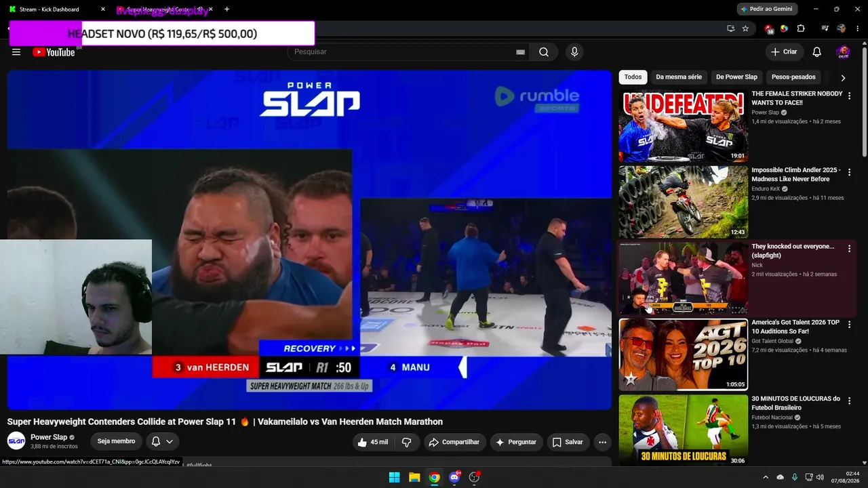Viewport: 868px width, 488px height.
Task: Open Discord from the taskbar
Action: [454, 477]
